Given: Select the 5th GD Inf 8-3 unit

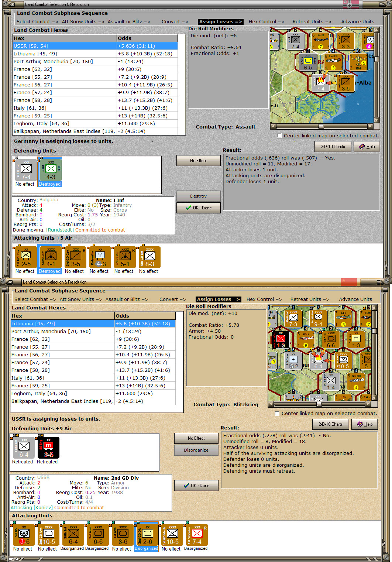Looking at the screenshot, I should click(x=149, y=257).
